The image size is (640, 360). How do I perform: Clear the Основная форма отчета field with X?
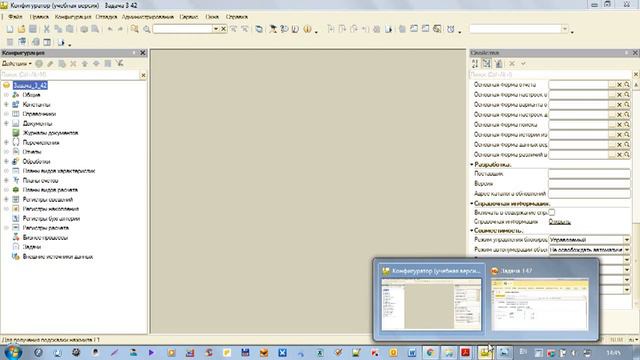619,84
